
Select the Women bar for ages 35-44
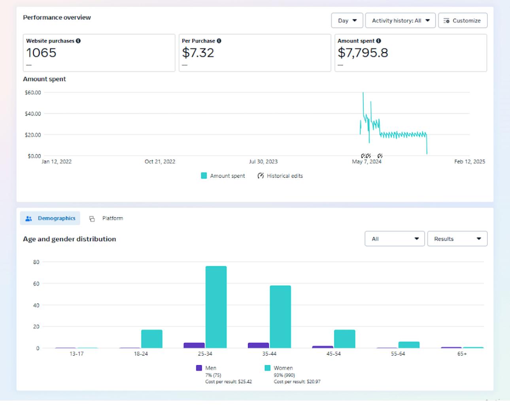click(x=280, y=317)
